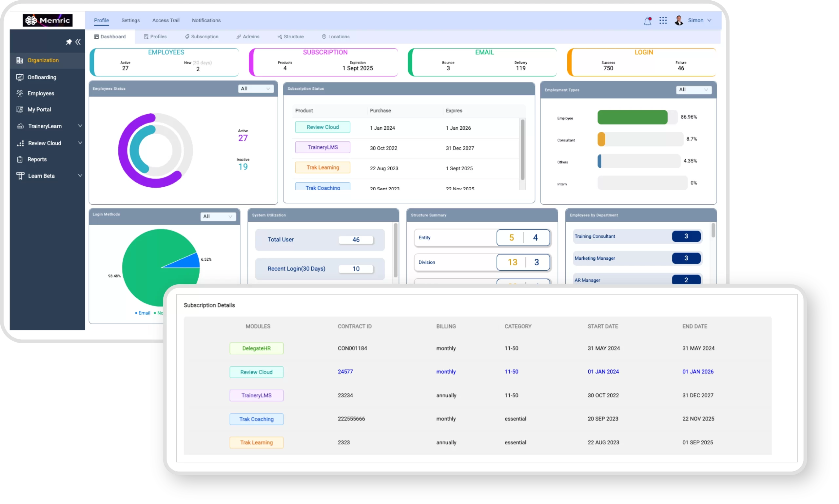Click the Subscription Status table scrollbar
Image resolution: width=839 pixels, height=504 pixels.
(x=522, y=150)
